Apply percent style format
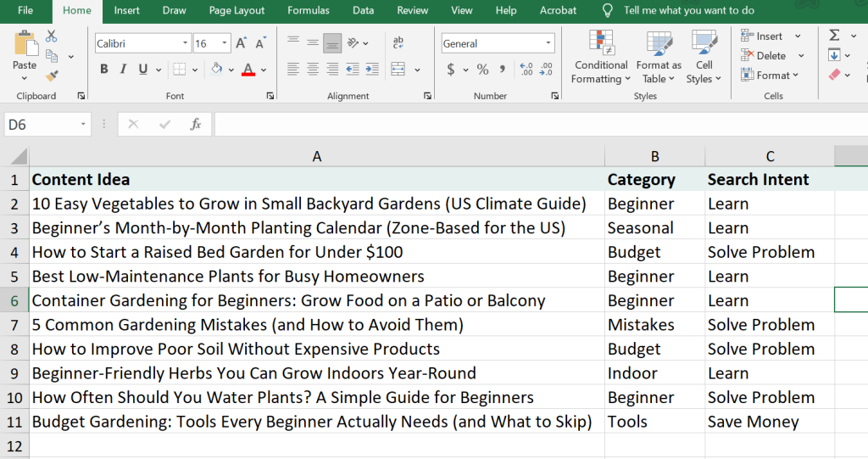 (x=482, y=70)
